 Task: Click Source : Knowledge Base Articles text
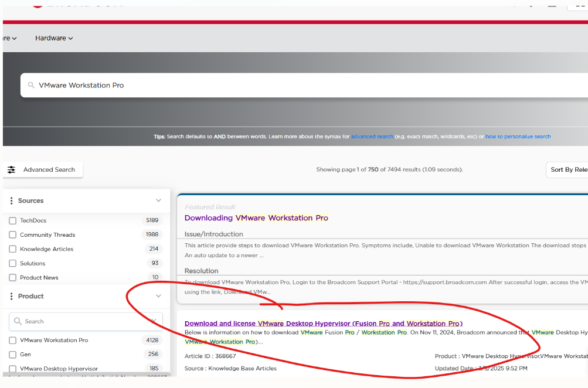click(230, 369)
